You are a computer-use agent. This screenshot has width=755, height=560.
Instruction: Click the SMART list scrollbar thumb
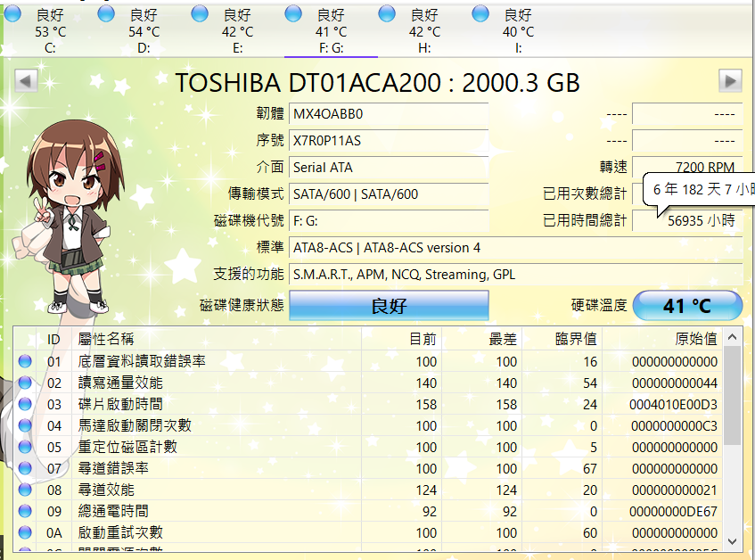pos(733,396)
